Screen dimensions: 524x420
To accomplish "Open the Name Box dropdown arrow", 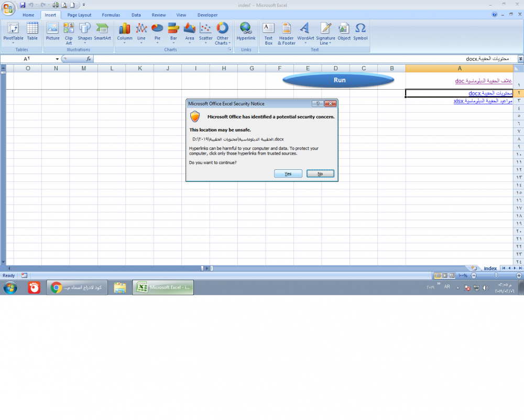I will tap(57, 59).
